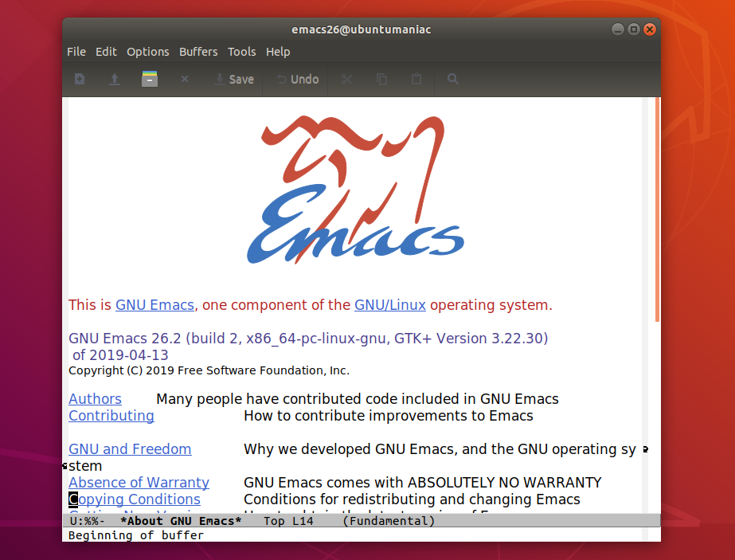Follow the GNU/Linux link
735x560 pixels.
[x=390, y=305]
